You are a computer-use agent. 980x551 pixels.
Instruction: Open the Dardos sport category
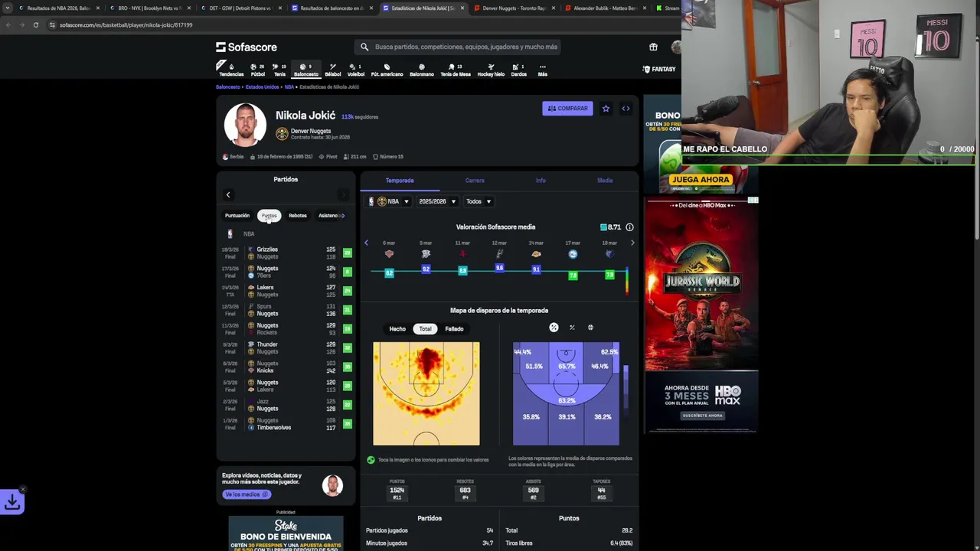tap(518, 70)
